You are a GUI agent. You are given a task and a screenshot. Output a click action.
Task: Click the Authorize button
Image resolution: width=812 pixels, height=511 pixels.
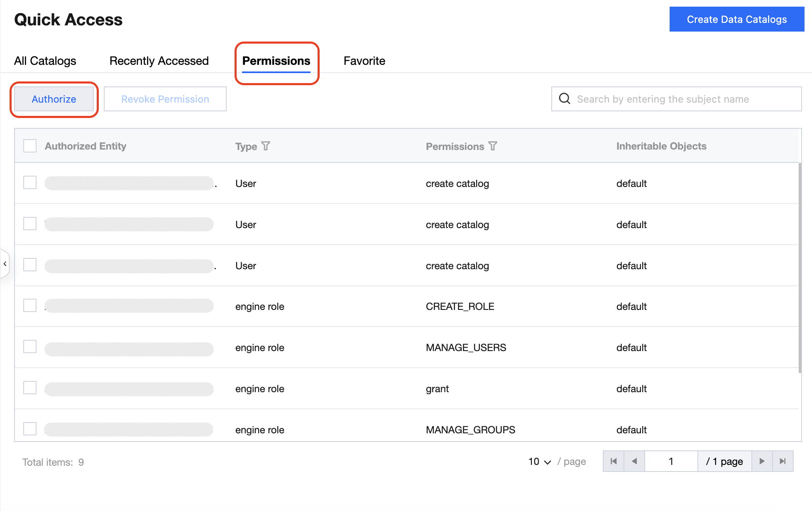(54, 99)
